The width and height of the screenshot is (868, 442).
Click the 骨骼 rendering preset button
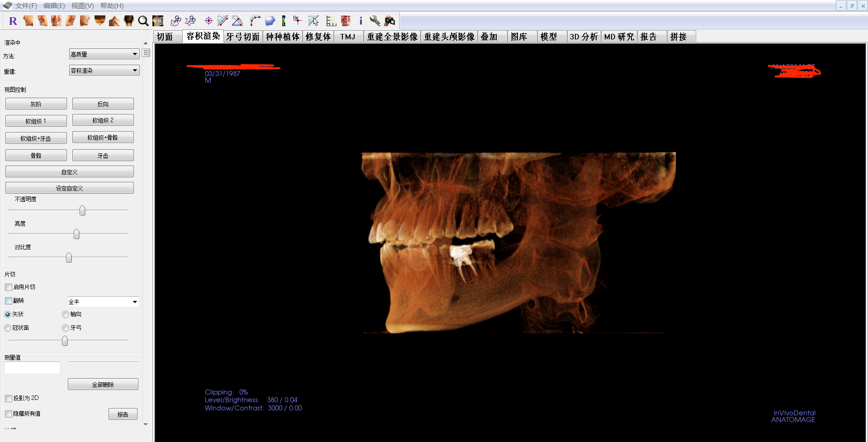(36, 155)
